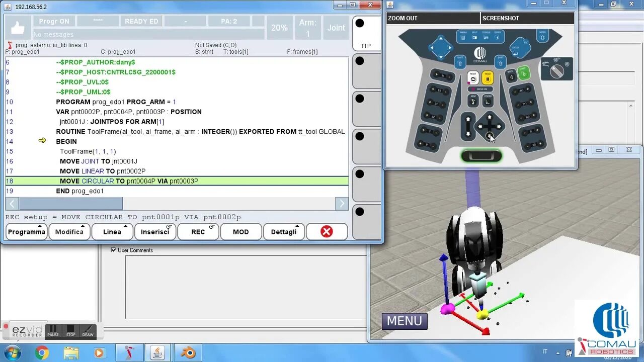Click the ezvid DRAW button
The height and width of the screenshot is (362, 644).
(88, 331)
